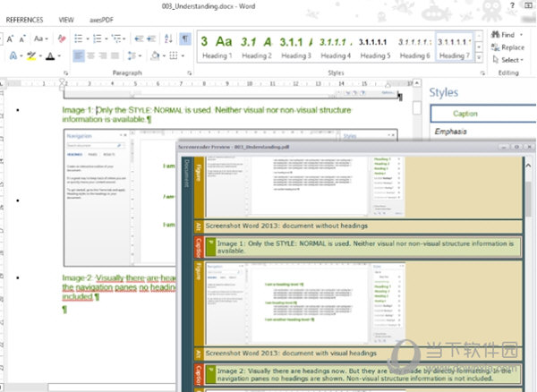Open bullets library dropdown arrow
Viewport: 537px width, 392px height.
click(88, 38)
